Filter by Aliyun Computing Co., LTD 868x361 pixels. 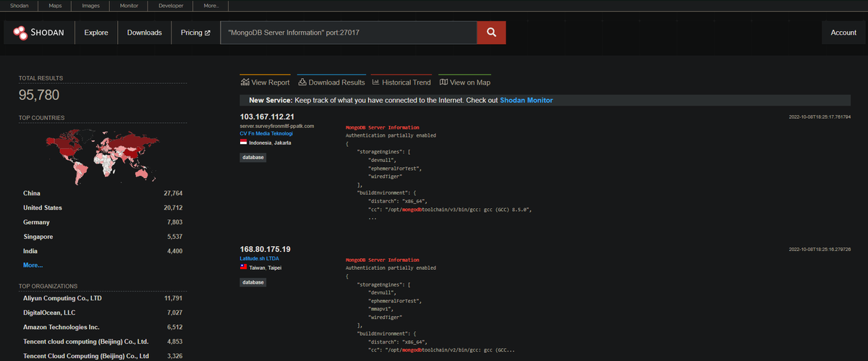point(62,297)
